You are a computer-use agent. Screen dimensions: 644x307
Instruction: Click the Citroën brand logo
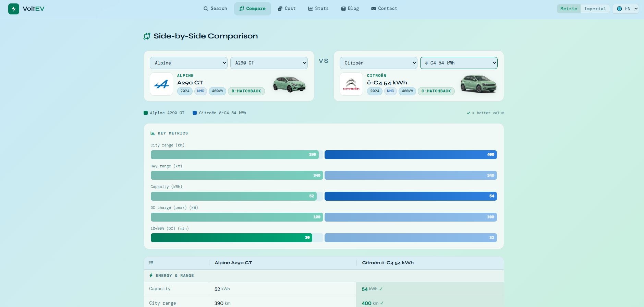pos(351,84)
